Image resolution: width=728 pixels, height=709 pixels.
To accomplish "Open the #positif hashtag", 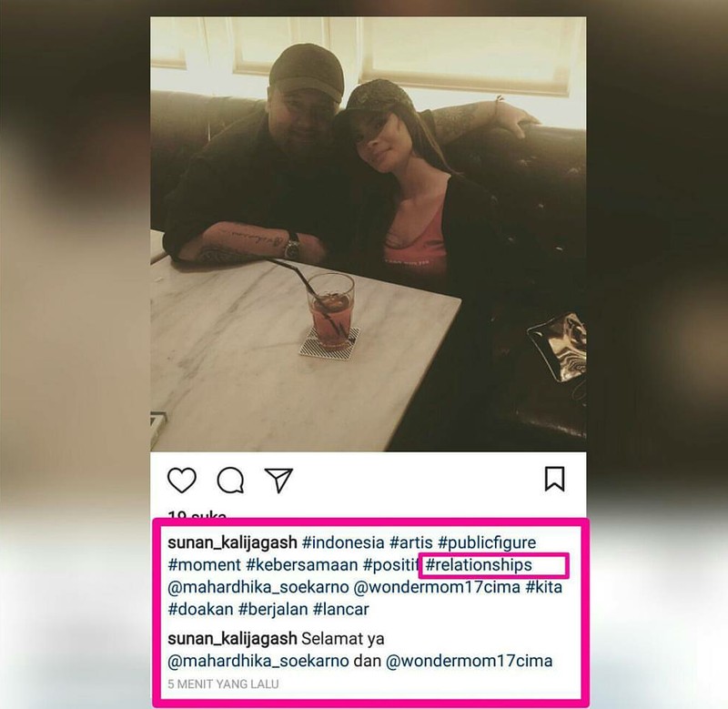I will point(391,565).
